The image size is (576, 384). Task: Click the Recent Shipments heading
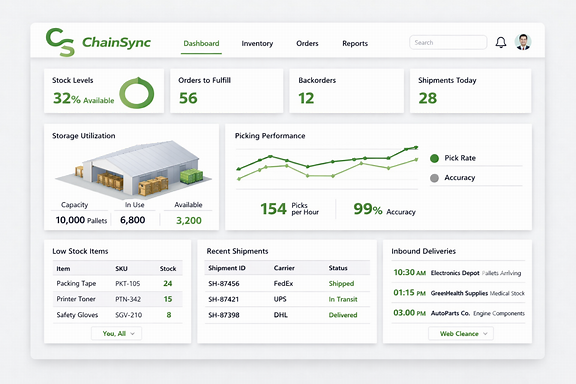coord(237,251)
